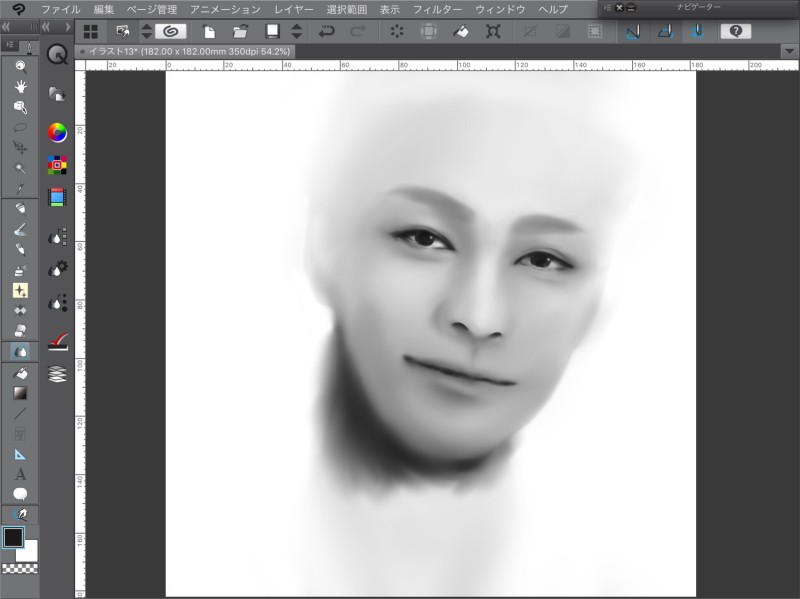Screen dimensions: 800x599
Task: Select the Text tool
Action: 20,474
